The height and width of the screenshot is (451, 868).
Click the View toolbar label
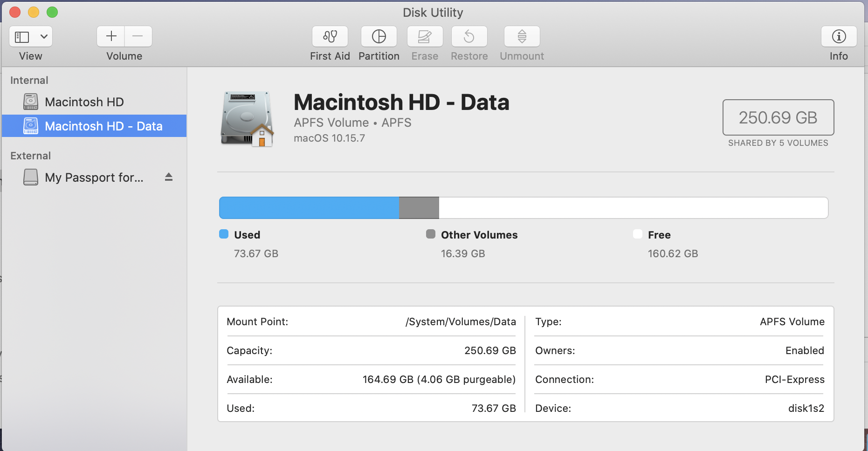coord(31,56)
